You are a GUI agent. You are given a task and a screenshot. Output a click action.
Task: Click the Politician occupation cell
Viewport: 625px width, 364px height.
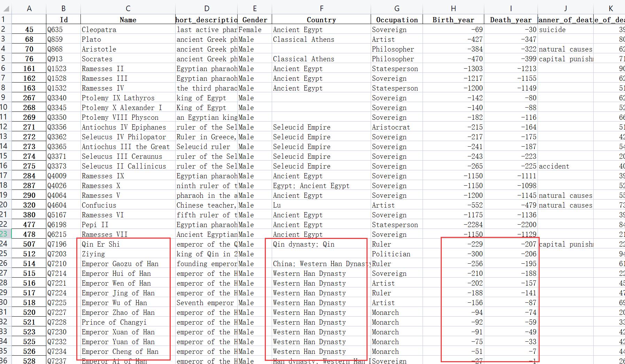397,254
